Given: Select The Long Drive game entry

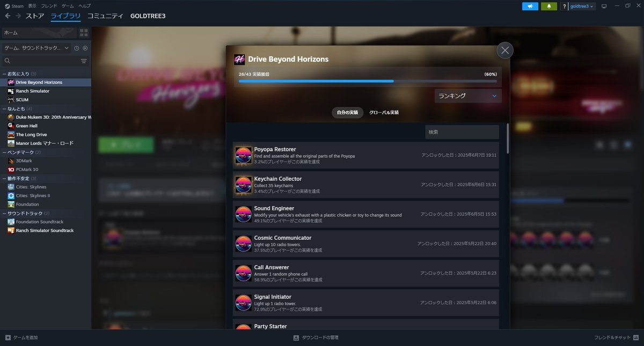Looking at the screenshot, I should [46, 135].
